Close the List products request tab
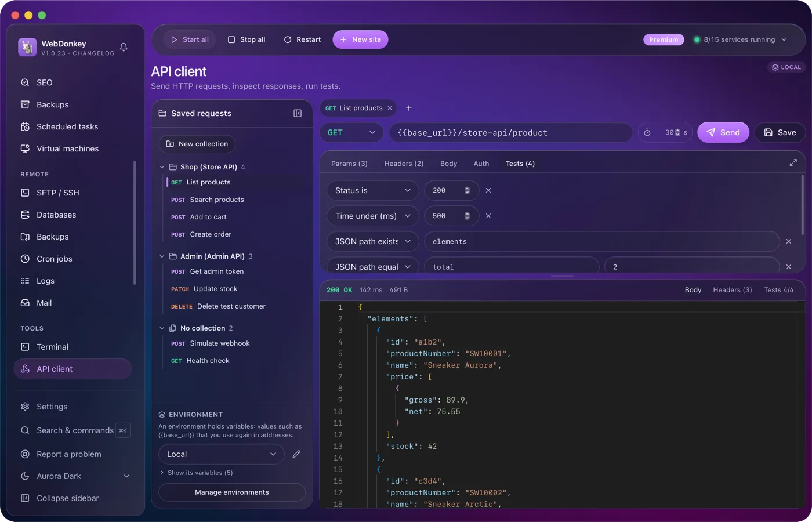The image size is (812, 522). click(390, 108)
